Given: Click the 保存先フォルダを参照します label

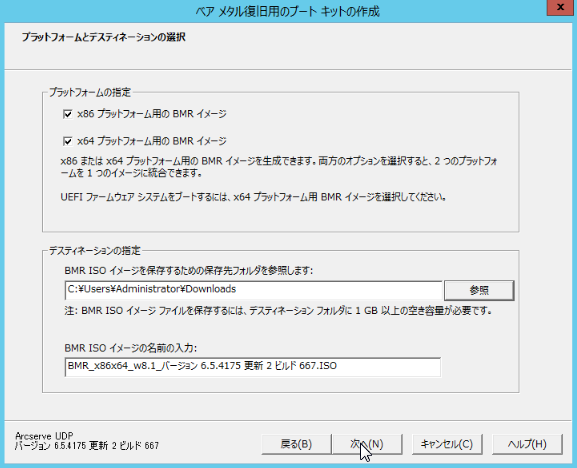Looking at the screenshot, I should click(188, 271).
